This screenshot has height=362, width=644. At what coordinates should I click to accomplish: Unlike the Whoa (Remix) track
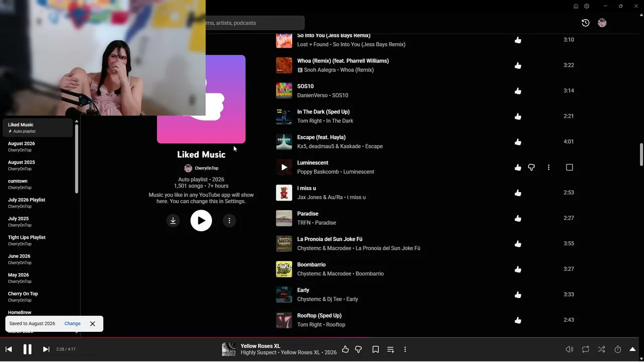[518, 65]
